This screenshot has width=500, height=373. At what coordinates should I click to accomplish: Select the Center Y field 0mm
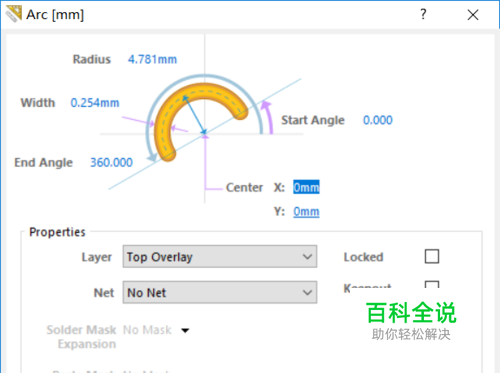click(x=306, y=211)
